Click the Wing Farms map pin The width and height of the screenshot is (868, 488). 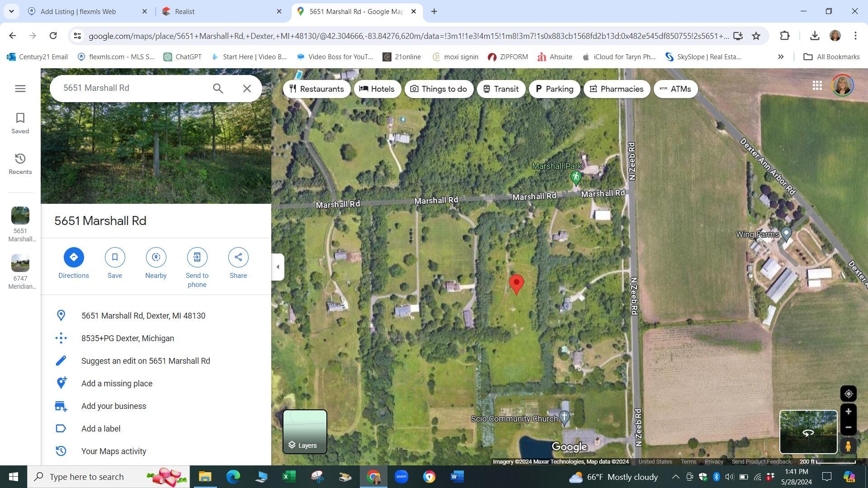click(x=786, y=234)
